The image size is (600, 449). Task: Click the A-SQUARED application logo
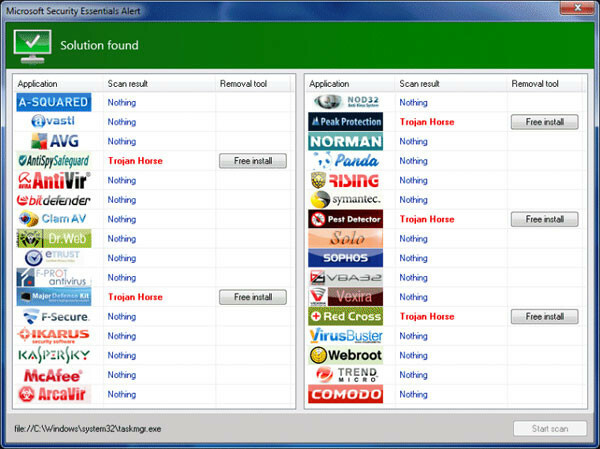(54, 102)
